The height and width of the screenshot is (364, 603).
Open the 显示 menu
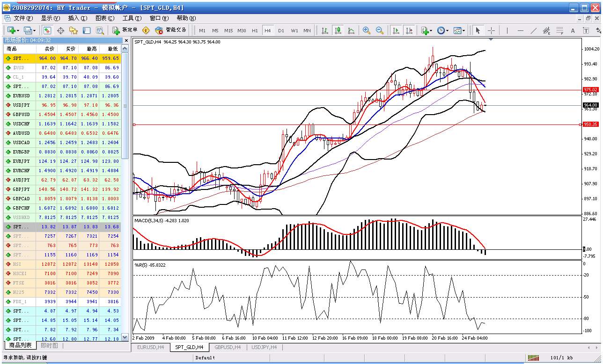coord(50,18)
